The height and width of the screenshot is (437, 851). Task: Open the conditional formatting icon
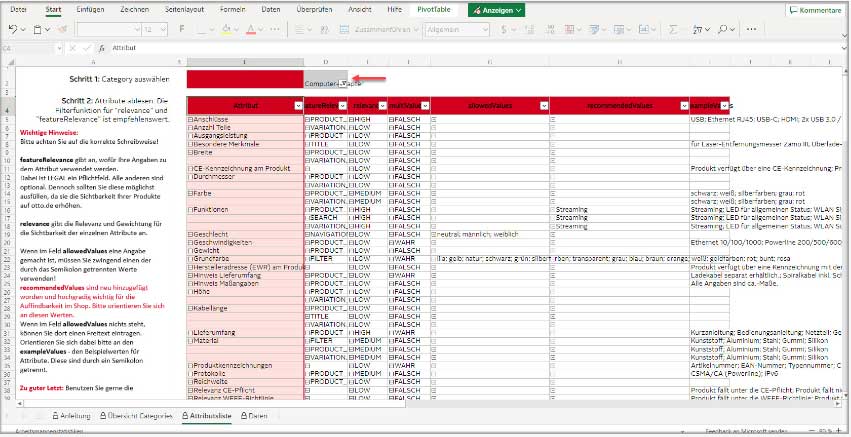click(x=570, y=29)
